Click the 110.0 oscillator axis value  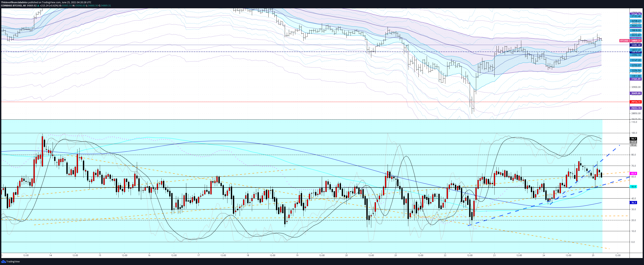click(634, 122)
